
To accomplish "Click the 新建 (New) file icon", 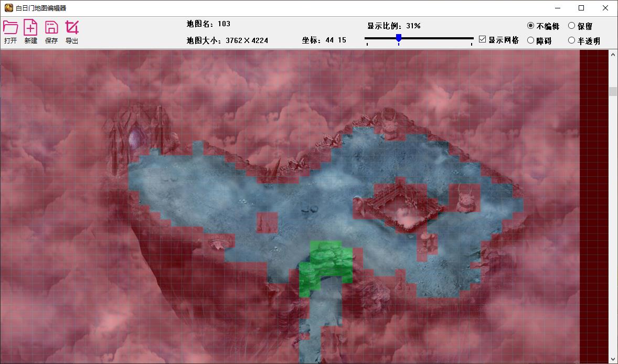I will [31, 27].
